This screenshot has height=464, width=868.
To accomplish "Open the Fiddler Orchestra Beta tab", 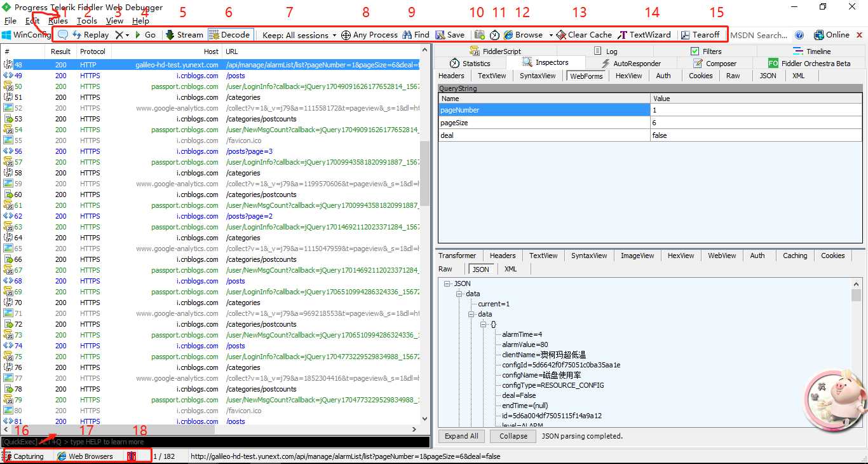I will click(809, 64).
